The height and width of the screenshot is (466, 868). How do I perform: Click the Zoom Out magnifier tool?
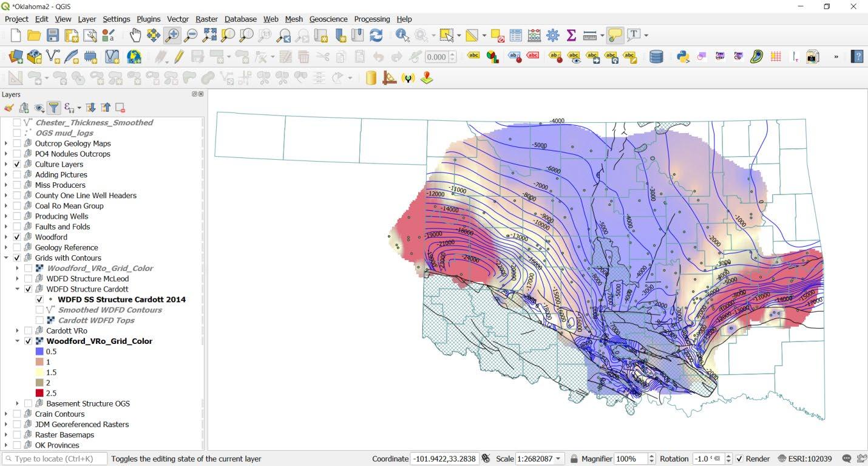click(191, 35)
